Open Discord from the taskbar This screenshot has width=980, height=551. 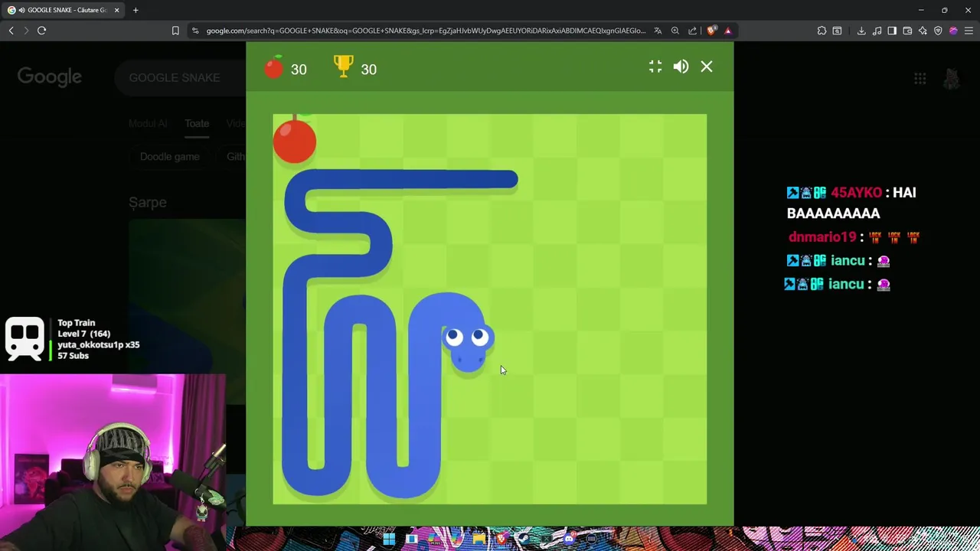coord(569,539)
